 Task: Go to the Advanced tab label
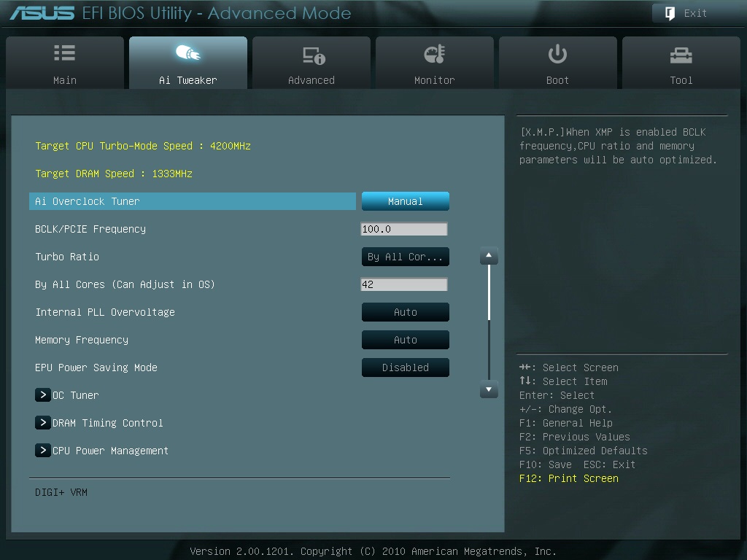pos(311,80)
